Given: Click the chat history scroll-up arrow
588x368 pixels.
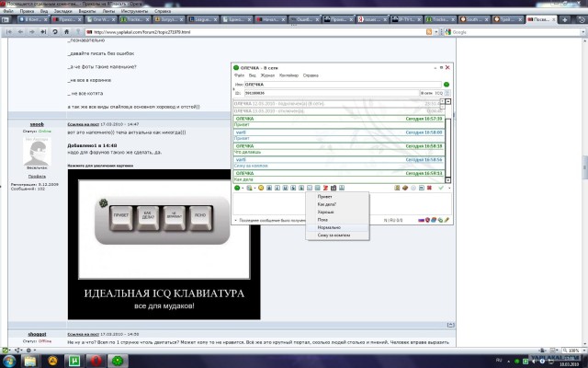Looking at the screenshot, I should pos(447,102).
